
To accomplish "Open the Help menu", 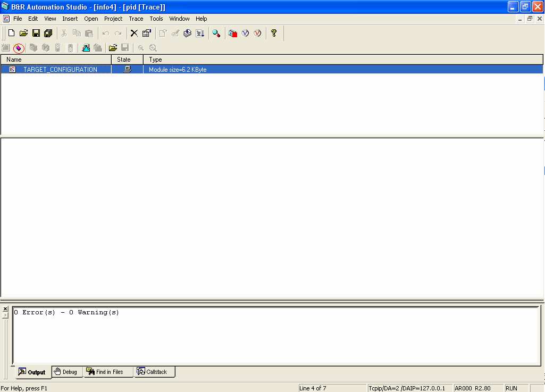I will (x=201, y=19).
